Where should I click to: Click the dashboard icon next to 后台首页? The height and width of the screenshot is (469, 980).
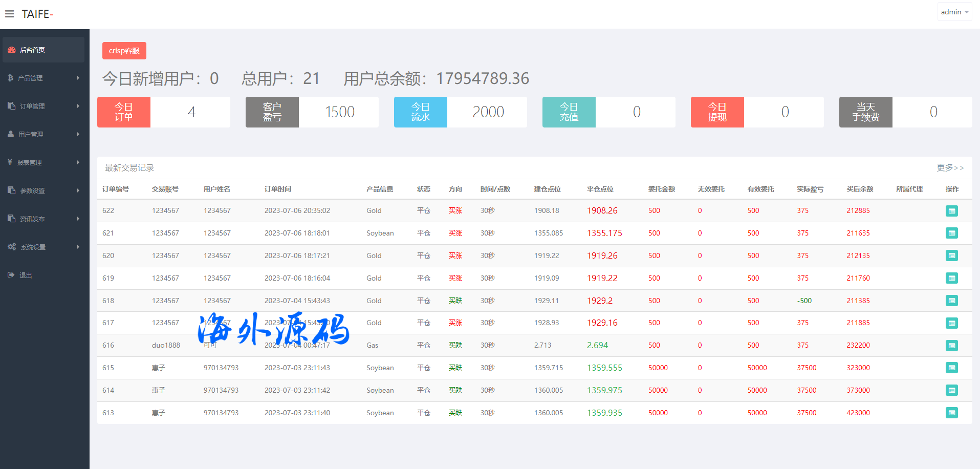12,50
